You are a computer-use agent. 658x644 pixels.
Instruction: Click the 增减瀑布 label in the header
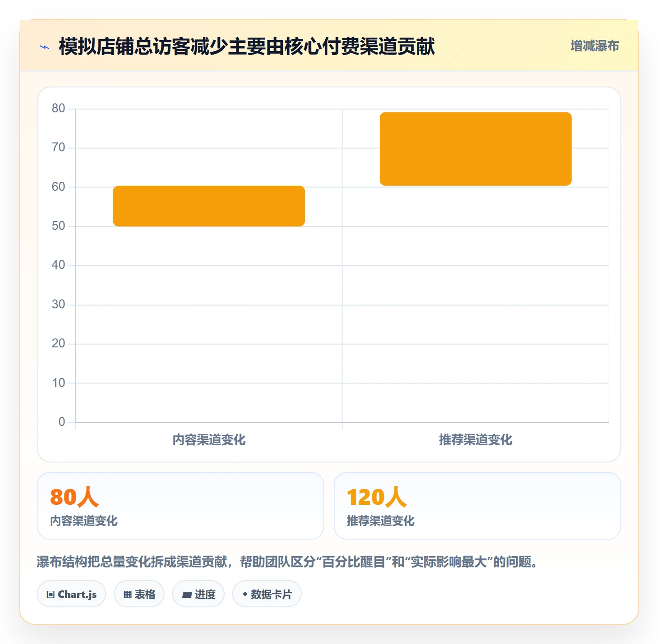595,46
